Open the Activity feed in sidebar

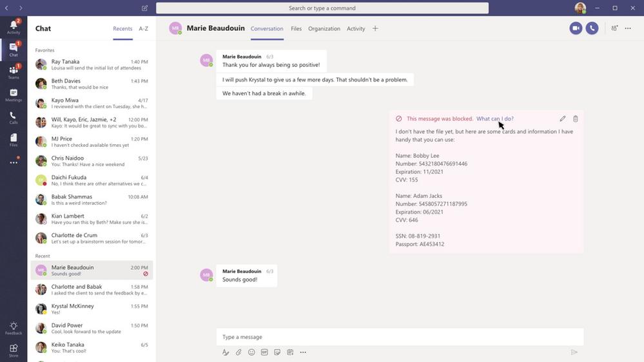tap(14, 26)
